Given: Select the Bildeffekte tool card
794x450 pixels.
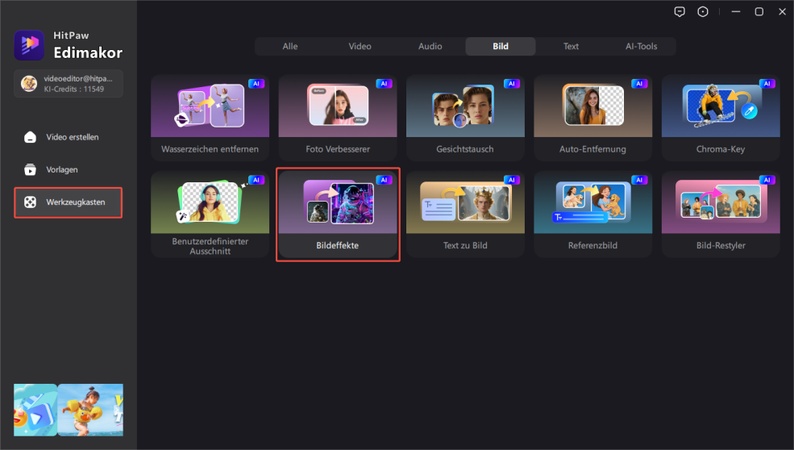Looking at the screenshot, I should 337,214.
